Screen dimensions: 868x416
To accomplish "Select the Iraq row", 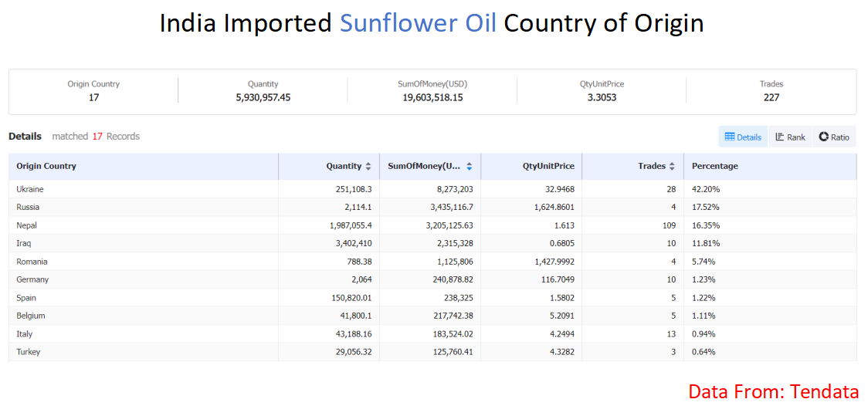I will tap(433, 243).
